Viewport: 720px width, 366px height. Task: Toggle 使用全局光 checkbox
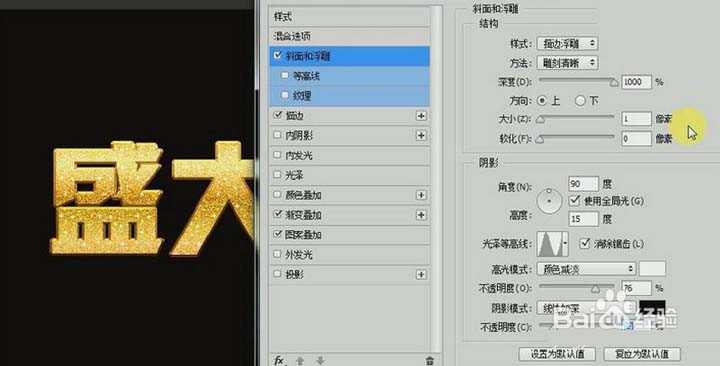tap(574, 200)
